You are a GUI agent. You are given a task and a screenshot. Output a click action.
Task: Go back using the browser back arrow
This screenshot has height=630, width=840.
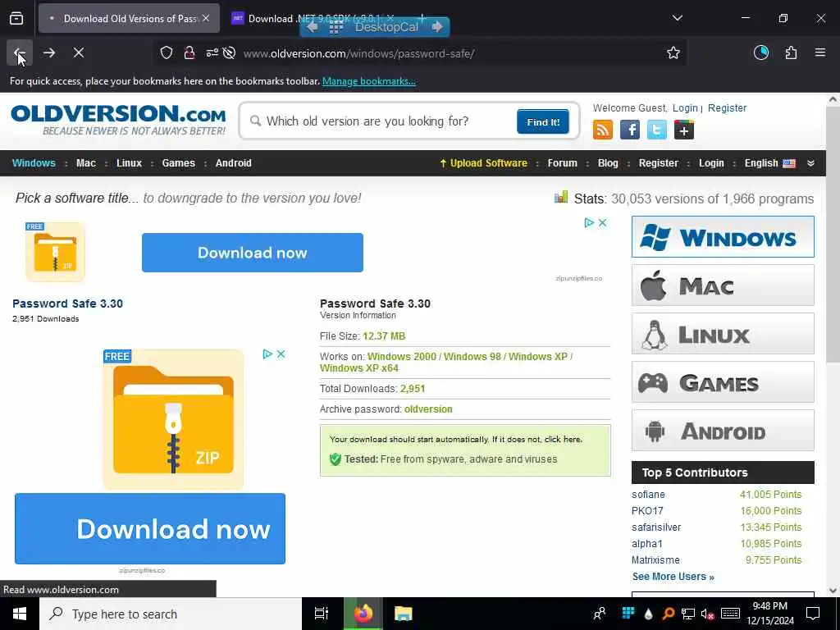[x=20, y=53]
